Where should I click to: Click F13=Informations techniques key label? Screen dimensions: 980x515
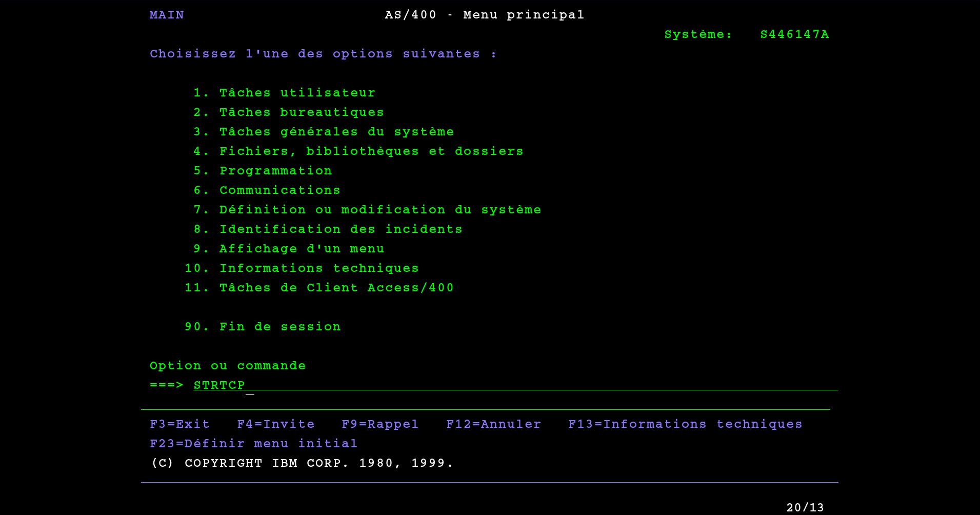(685, 424)
